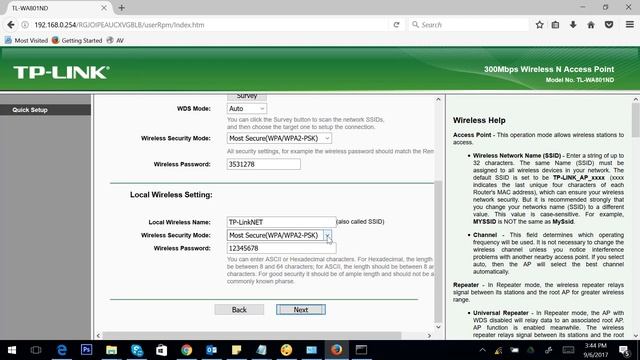Switch to the TL-WA801ND tab
Screen dimensions: 640x360
57,8
